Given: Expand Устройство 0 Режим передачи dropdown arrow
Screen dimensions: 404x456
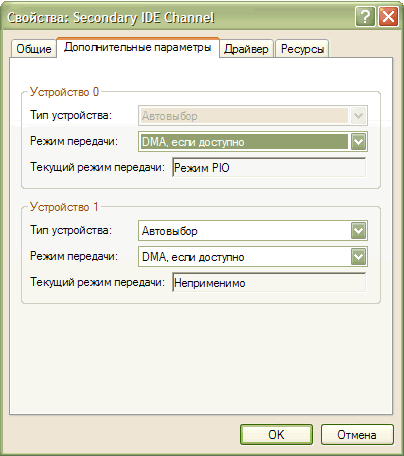Looking at the screenshot, I should (358, 142).
